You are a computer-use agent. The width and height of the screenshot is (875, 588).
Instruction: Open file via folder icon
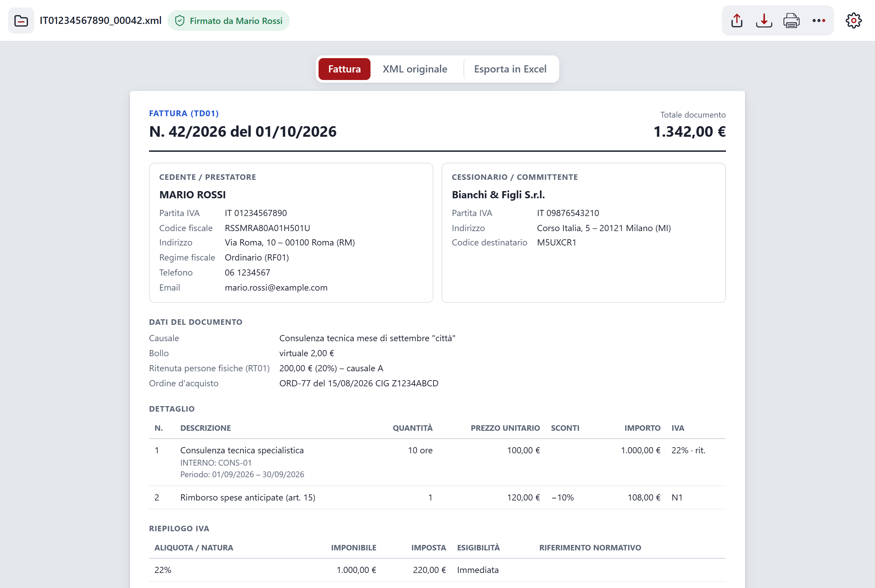[21, 21]
